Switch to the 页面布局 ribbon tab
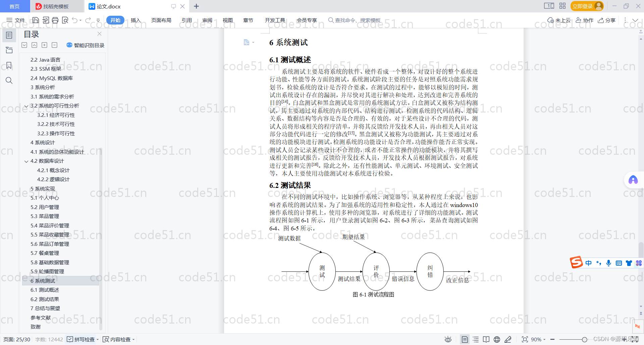Viewport: 644px width, 345px height. (161, 20)
